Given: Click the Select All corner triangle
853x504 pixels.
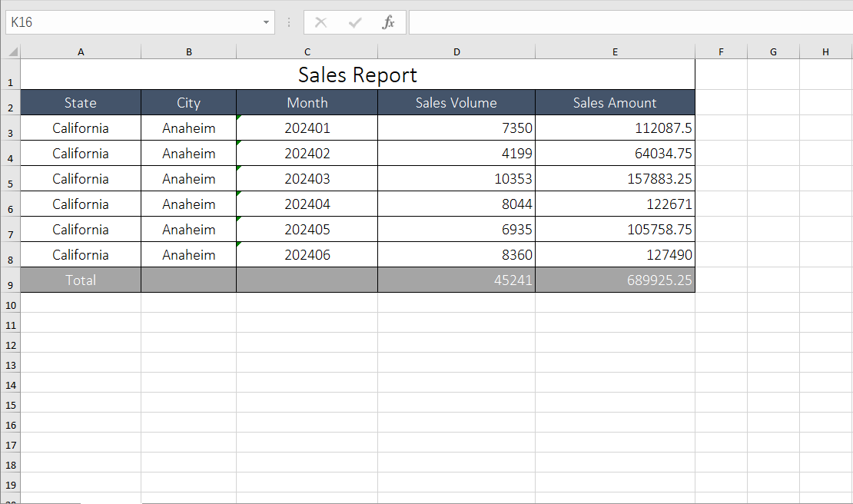Looking at the screenshot, I should coord(12,52).
